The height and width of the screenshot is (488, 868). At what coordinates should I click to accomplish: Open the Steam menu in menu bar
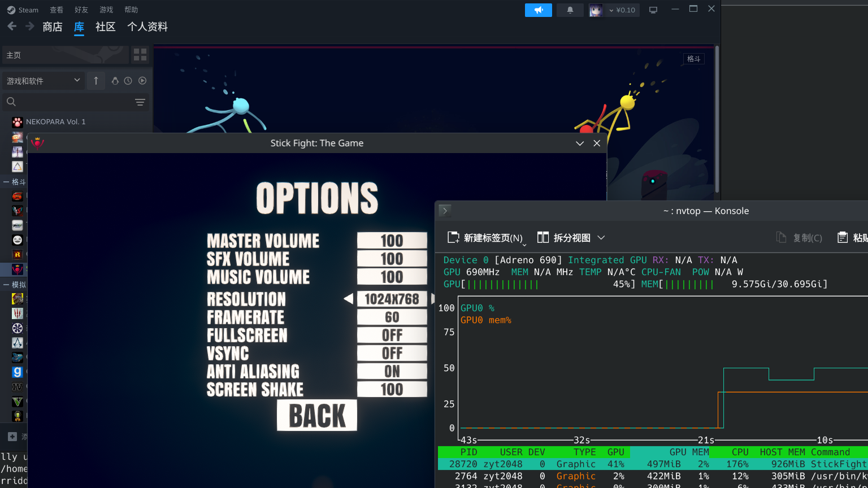tap(23, 10)
